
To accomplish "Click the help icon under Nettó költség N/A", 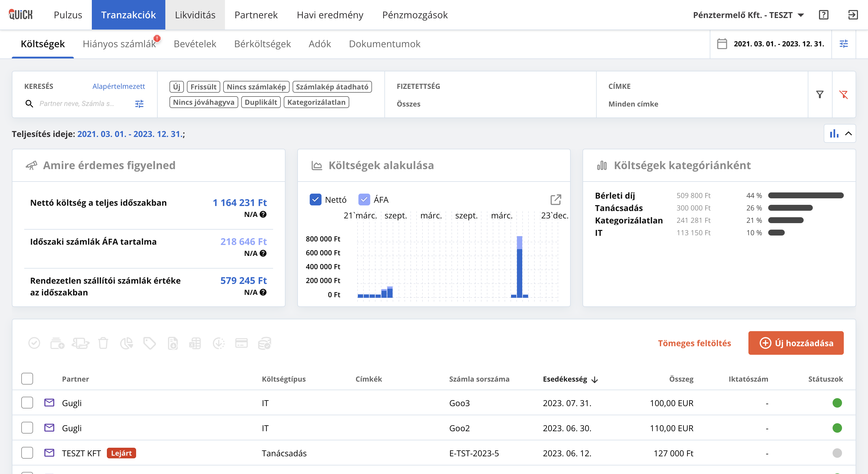I will coord(263,214).
